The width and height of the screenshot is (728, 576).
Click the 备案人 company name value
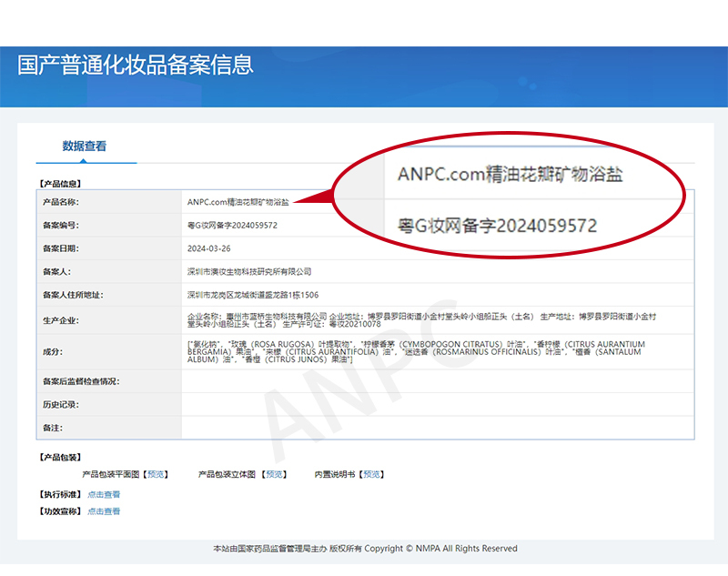click(248, 271)
